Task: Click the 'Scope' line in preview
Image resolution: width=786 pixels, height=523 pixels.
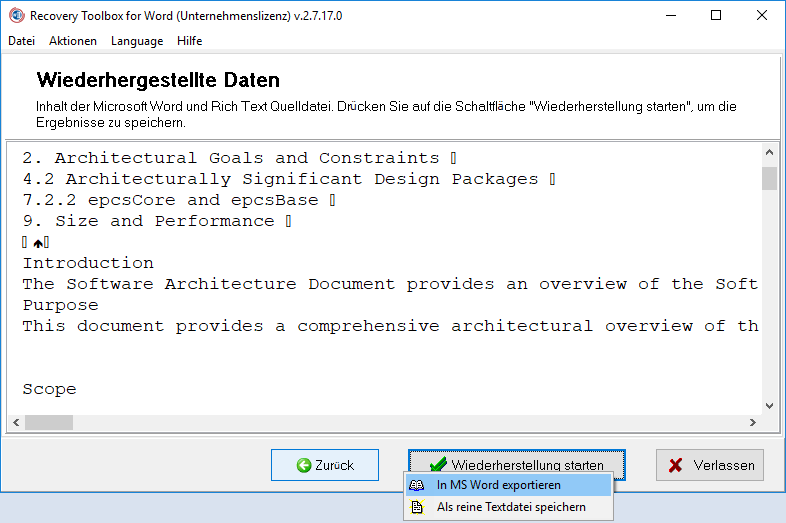Action: (x=50, y=389)
